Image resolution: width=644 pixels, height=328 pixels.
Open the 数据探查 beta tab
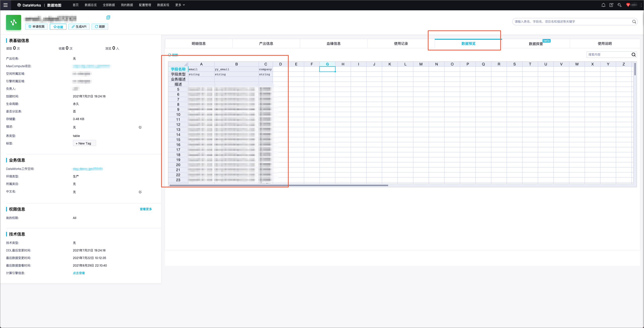pos(536,44)
